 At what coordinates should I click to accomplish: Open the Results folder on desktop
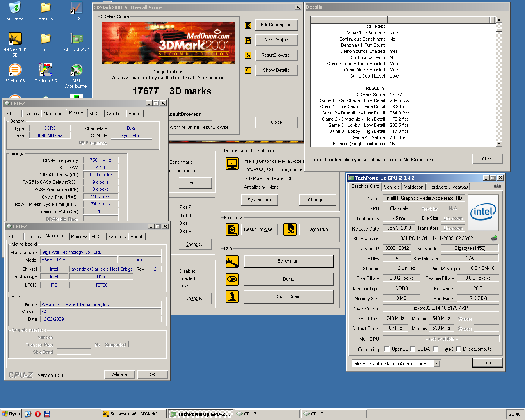click(x=46, y=11)
